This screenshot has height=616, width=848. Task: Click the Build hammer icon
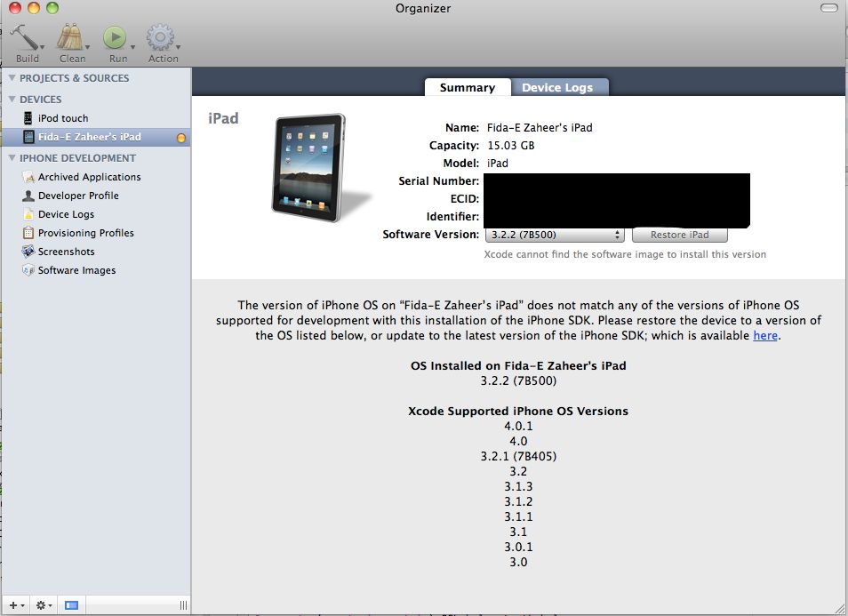pyautogui.click(x=24, y=37)
